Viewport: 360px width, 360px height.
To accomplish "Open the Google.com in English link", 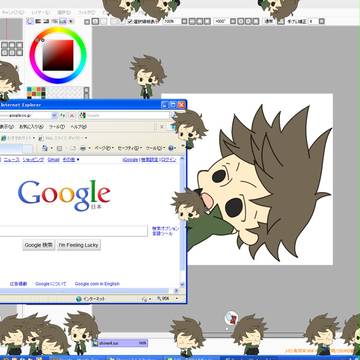I will 97,284.
